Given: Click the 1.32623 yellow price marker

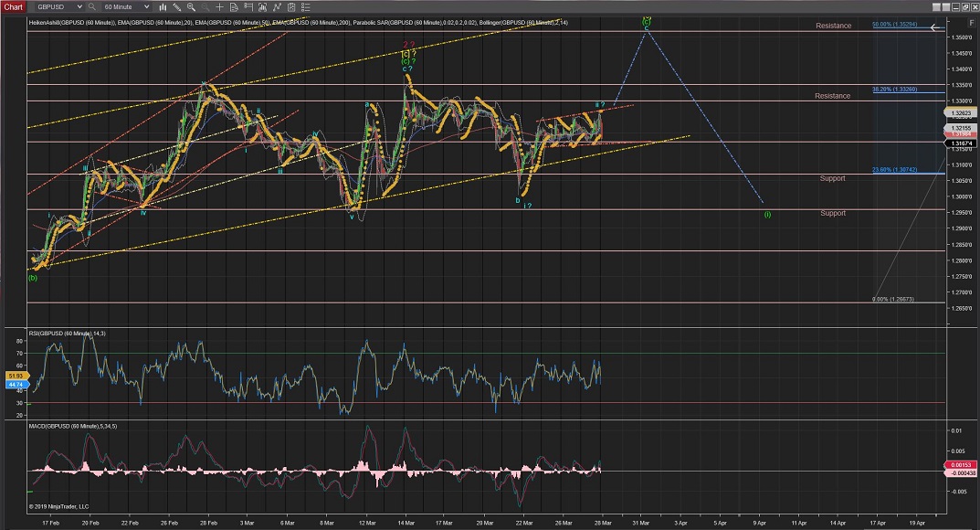Looking at the screenshot, I should tap(961, 112).
